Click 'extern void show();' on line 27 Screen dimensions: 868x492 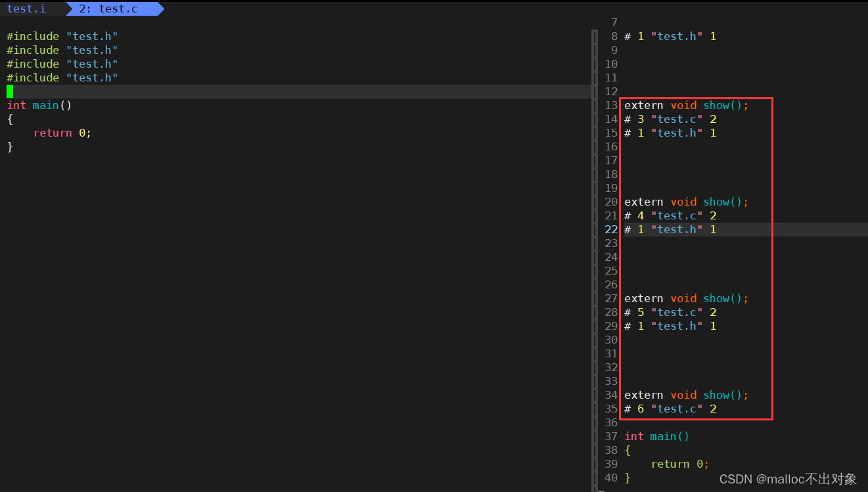click(x=687, y=298)
